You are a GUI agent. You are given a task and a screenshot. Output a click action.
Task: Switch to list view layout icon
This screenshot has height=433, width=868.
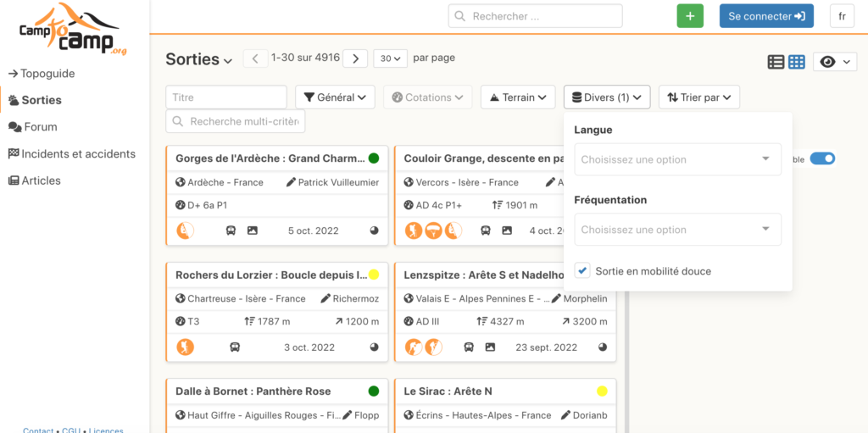point(776,62)
